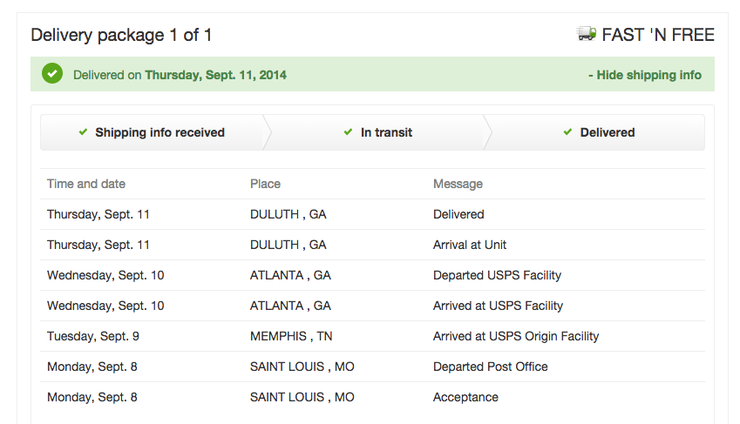Click the Departed Post Office message
740x424 pixels.
490,366
